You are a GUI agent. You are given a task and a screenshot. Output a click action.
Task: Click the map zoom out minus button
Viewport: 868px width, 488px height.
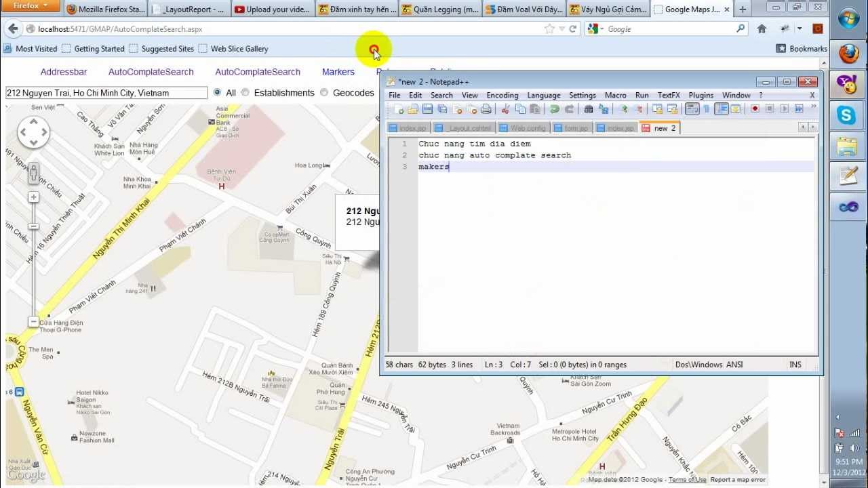coord(33,321)
